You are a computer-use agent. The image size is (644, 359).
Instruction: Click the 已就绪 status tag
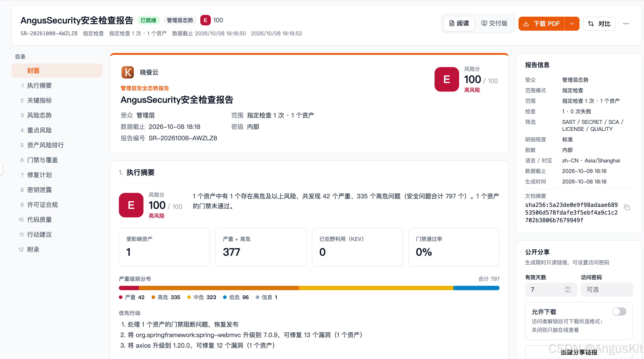(x=148, y=20)
